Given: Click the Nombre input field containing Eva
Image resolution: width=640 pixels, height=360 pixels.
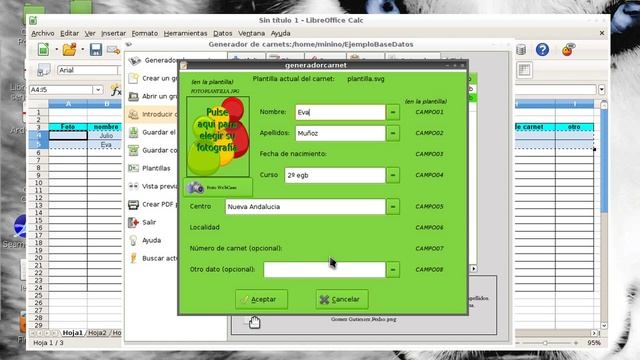Looking at the screenshot, I should pyautogui.click(x=340, y=112).
